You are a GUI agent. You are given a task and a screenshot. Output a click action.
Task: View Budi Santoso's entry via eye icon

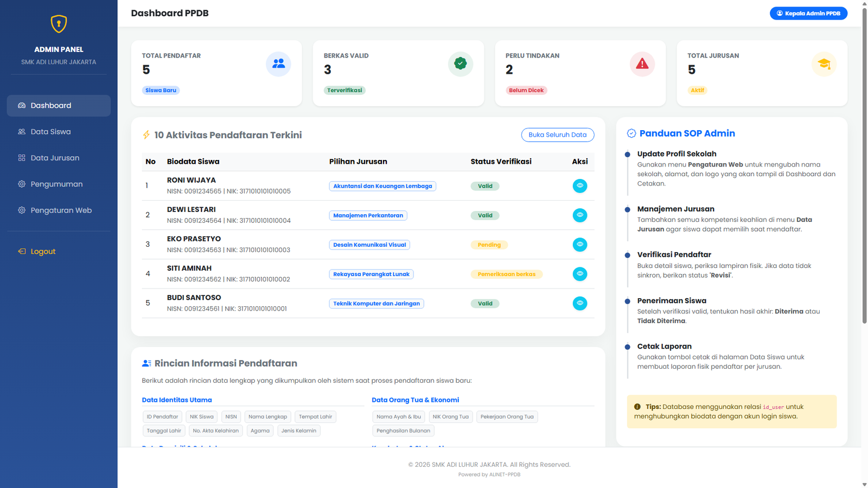point(579,303)
